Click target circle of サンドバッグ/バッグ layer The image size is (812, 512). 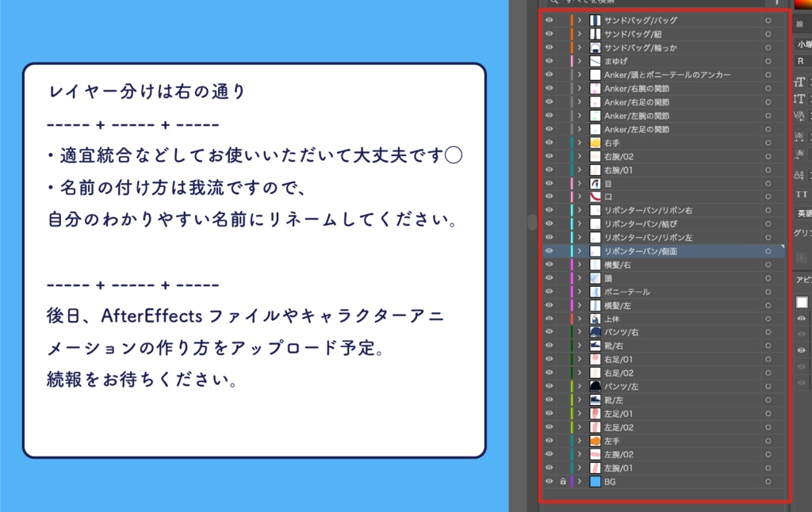coord(768,20)
